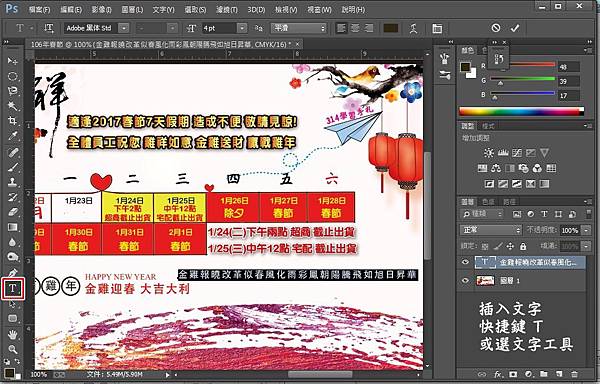Select the Magic Wand tool
This screenshot has width=600, height=384.
point(13,106)
